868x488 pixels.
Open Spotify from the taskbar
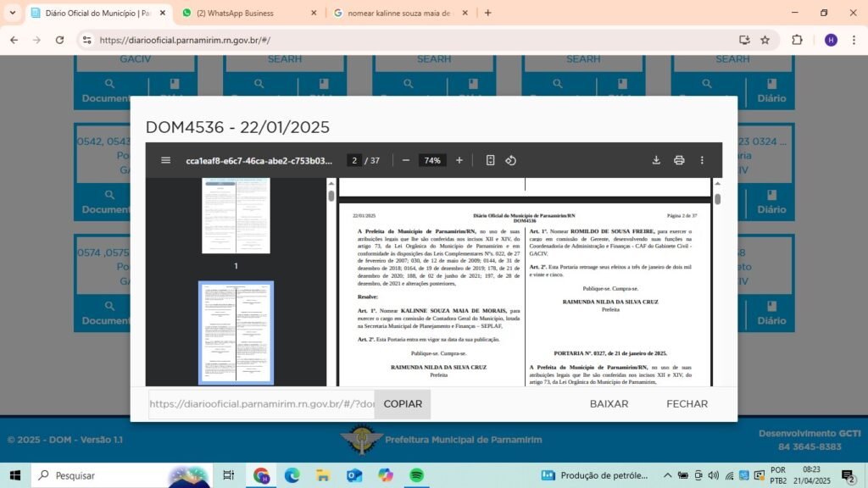pyautogui.click(x=416, y=475)
